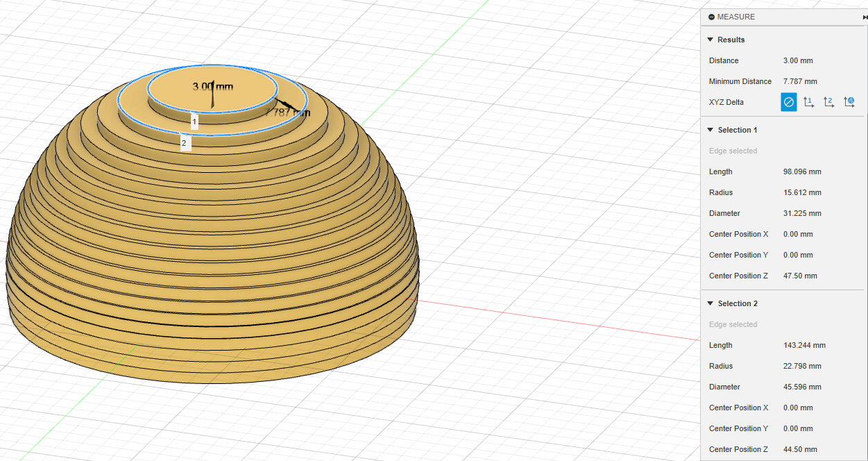Click the Selection 2 Length value 143.244 mm
Viewport: 868px width, 461px height.
click(x=804, y=345)
